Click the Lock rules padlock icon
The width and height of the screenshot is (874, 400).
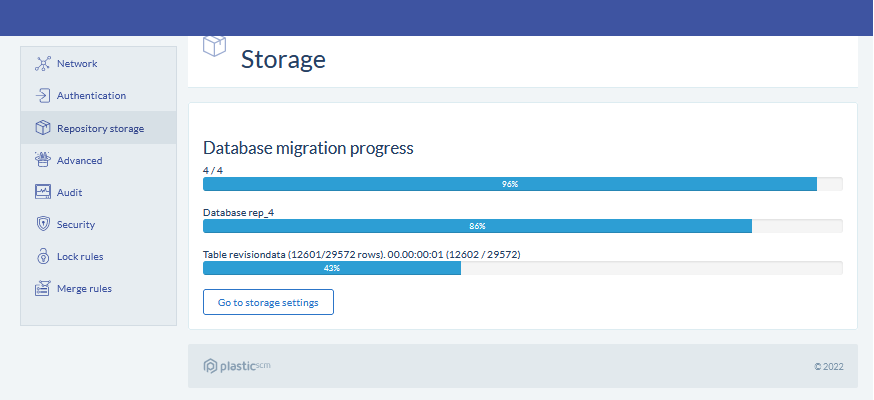point(43,256)
